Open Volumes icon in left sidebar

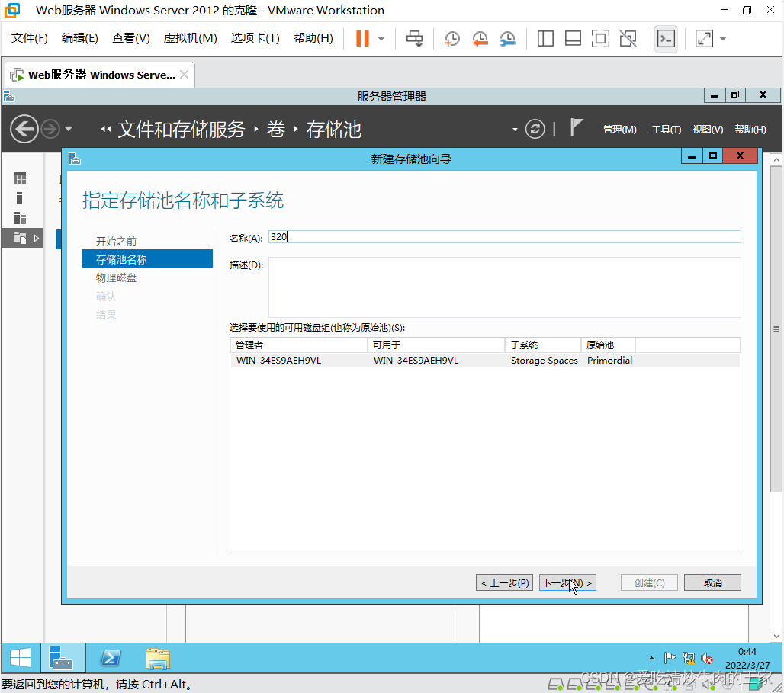pos(20,218)
